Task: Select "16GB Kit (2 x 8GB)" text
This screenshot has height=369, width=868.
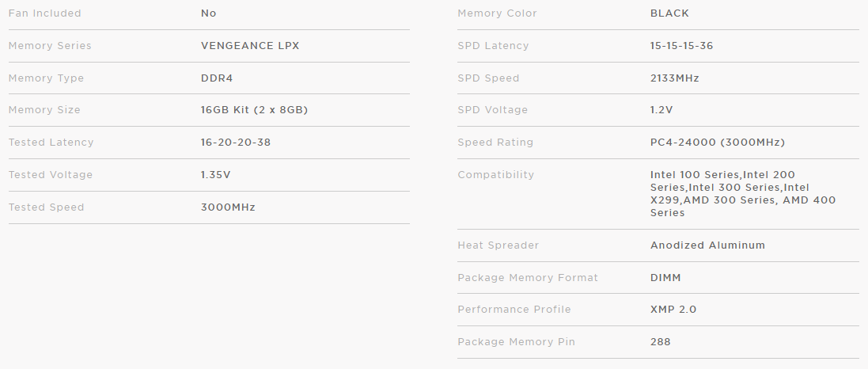Action: tap(254, 110)
